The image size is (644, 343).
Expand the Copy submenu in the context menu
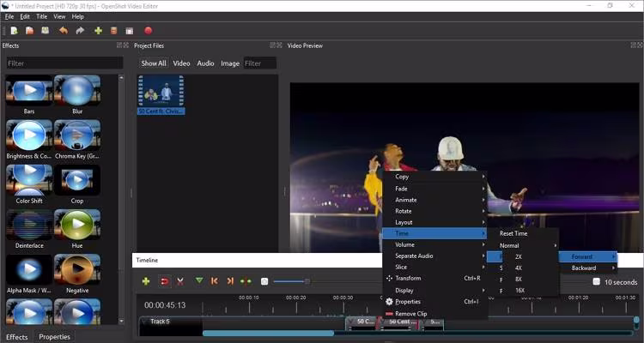click(x=434, y=177)
